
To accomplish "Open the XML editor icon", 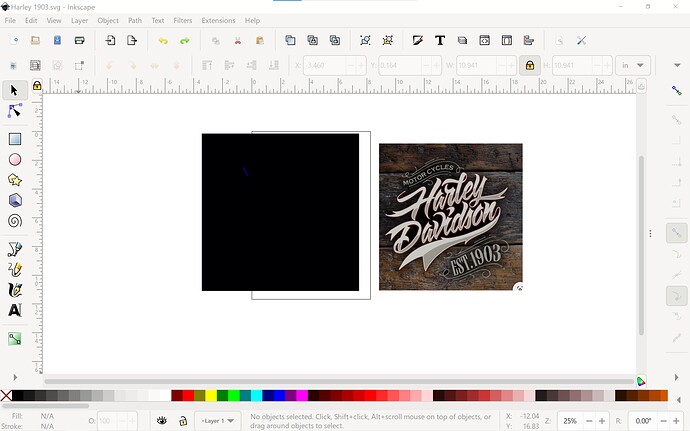I will [484, 41].
